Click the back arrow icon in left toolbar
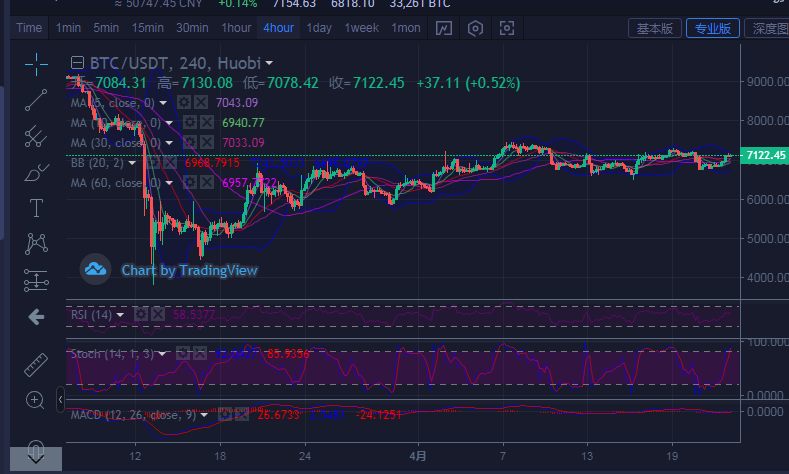Screen dimensions: 789x474 pos(36,317)
